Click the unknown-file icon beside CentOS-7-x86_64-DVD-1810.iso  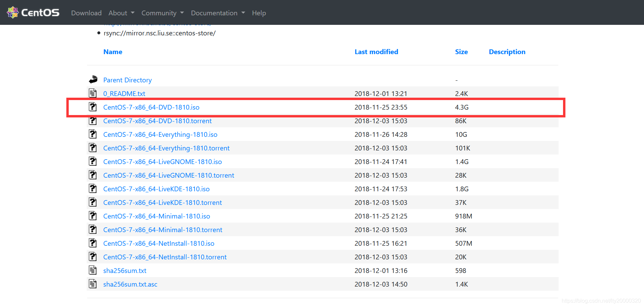[x=93, y=107]
